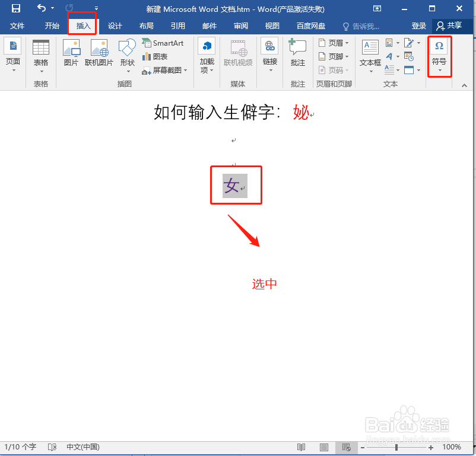Viewport: 476px width, 456px height.
Task: Click the 告诉我 search box
Action: (361, 27)
